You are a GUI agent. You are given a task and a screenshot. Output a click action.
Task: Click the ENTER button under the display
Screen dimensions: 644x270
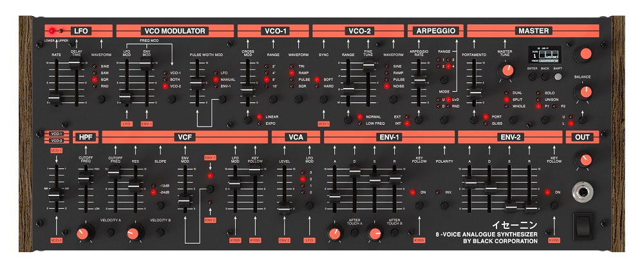tap(533, 76)
